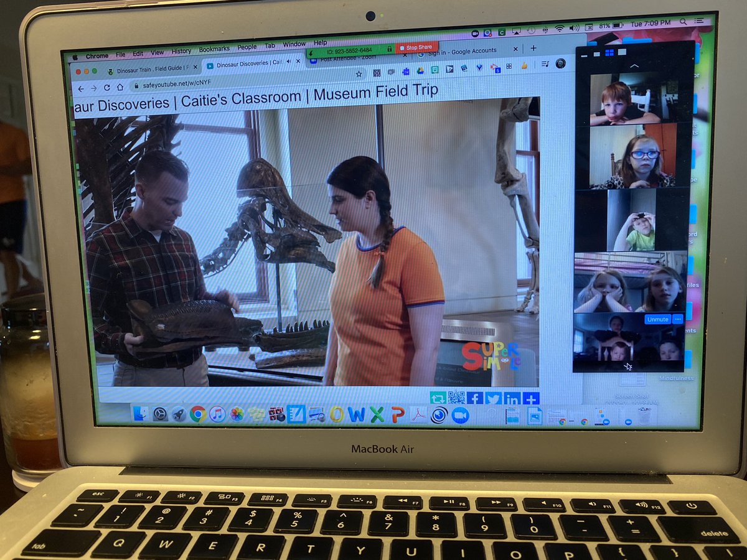Screen dimensions: 747x560
Task: Open Photo Booth in the Dock
Action: click(x=276, y=414)
